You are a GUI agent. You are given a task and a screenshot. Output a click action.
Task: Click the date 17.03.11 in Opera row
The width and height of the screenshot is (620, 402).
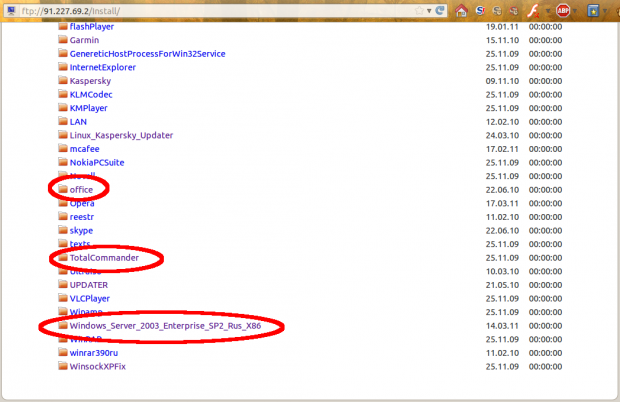point(502,204)
